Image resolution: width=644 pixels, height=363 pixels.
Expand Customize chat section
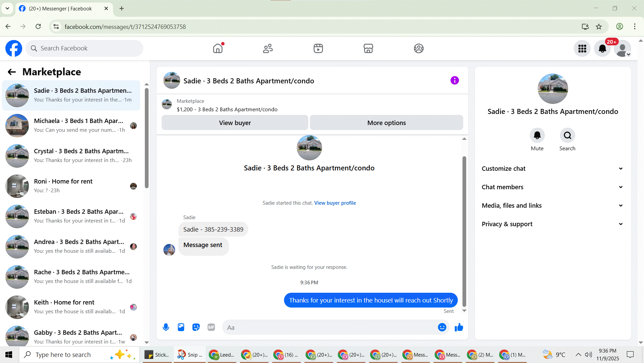553,169
